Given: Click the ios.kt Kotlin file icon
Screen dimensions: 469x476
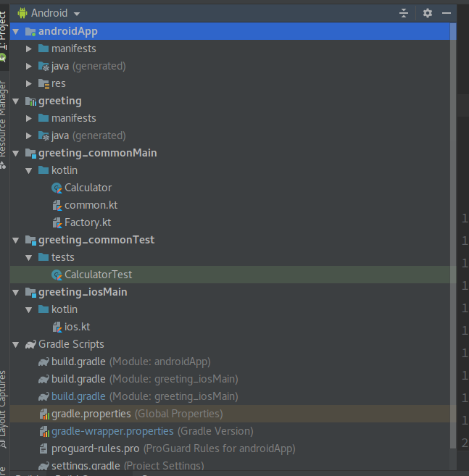Looking at the screenshot, I should pyautogui.click(x=57, y=327).
